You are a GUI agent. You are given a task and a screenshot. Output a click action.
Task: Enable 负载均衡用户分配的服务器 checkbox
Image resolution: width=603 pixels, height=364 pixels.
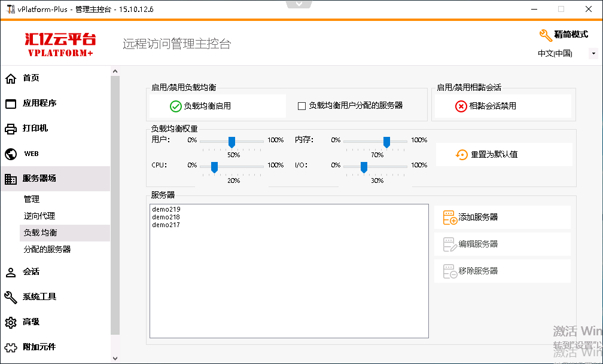click(302, 106)
